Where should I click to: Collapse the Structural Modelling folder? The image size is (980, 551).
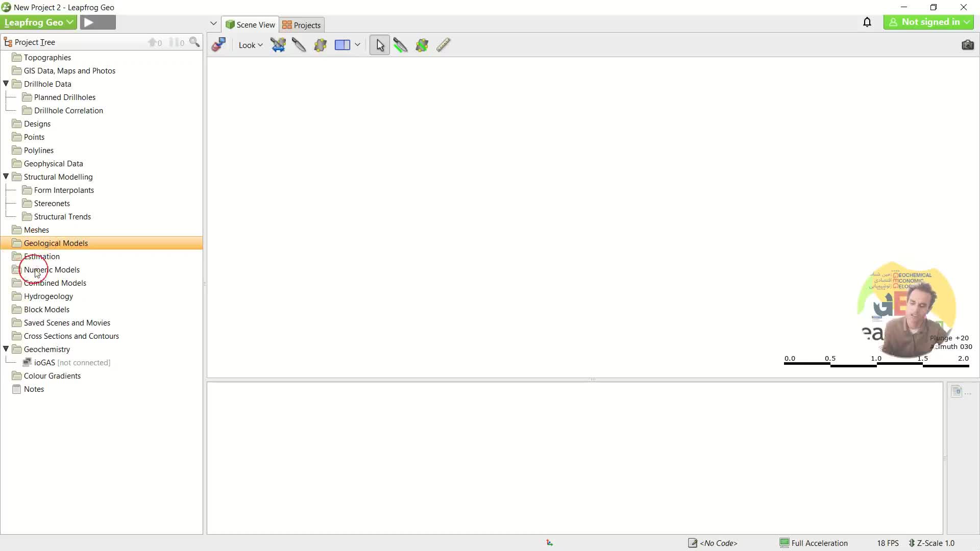click(x=6, y=177)
